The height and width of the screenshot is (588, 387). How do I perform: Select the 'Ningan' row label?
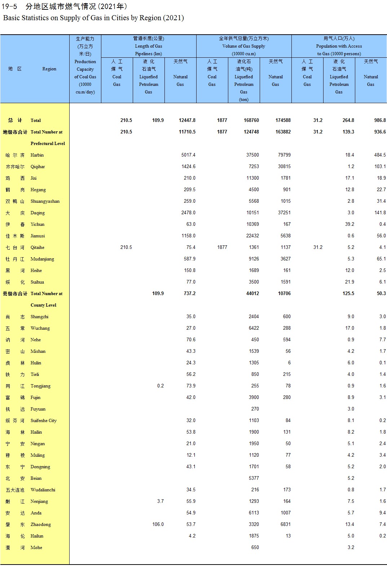[38, 444]
